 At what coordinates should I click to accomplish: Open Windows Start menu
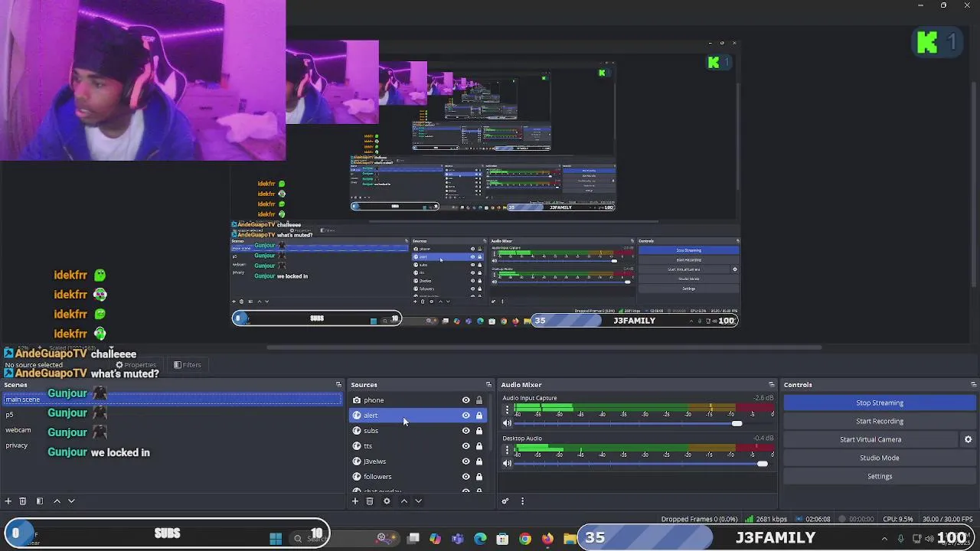276,539
